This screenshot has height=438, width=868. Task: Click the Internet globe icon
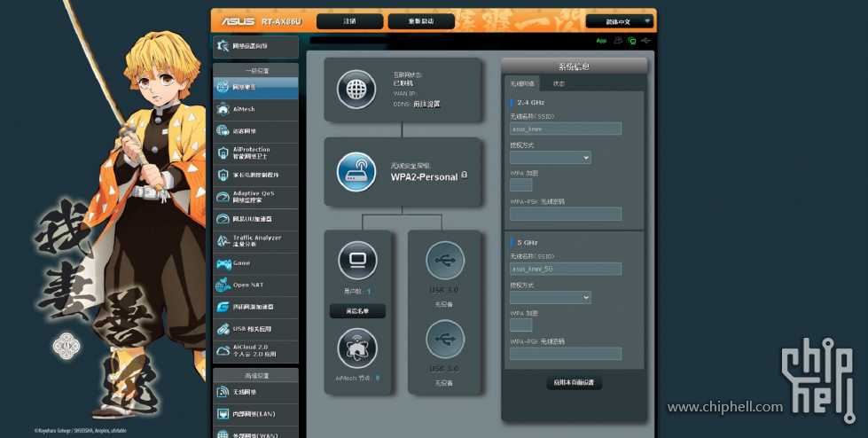coord(356,90)
